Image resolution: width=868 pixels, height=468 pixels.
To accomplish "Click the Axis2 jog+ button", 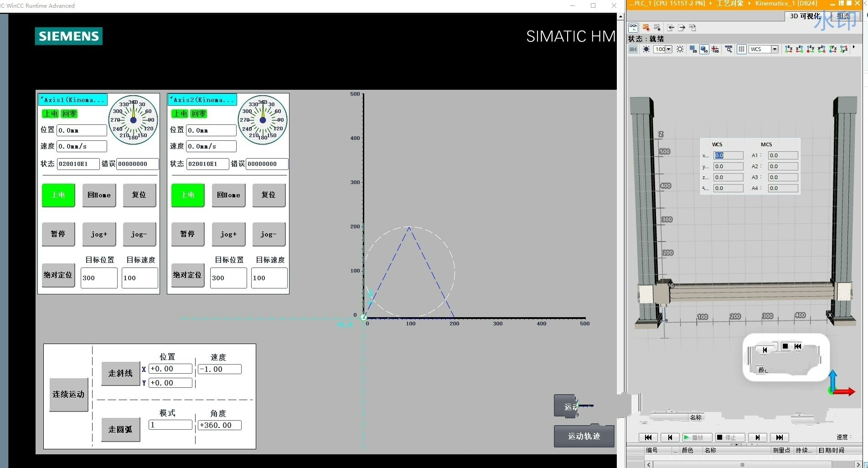I will point(229,234).
